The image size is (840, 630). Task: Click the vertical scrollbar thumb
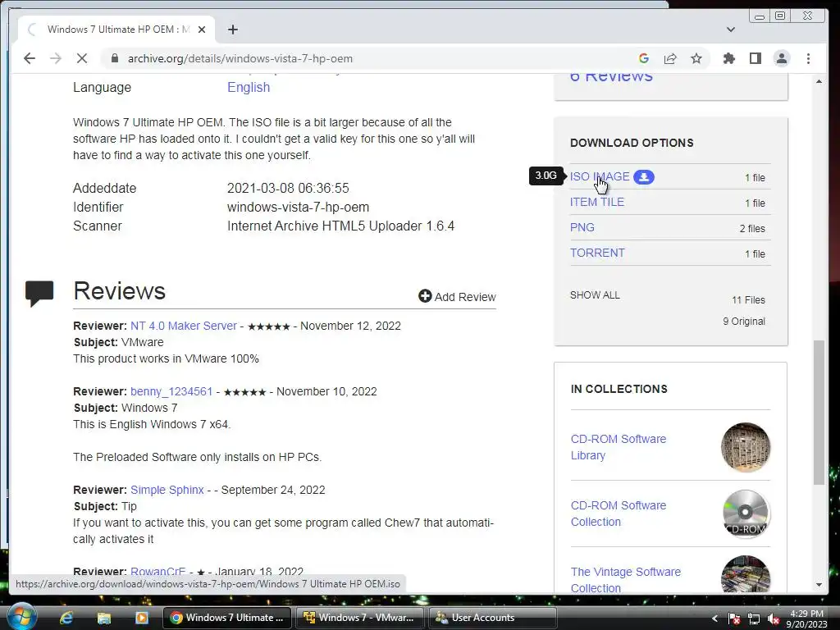819,412
